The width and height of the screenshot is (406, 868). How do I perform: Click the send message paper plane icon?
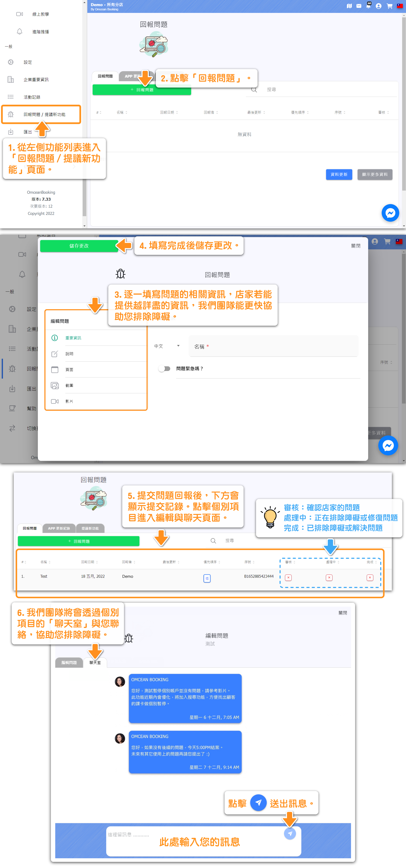tap(290, 833)
